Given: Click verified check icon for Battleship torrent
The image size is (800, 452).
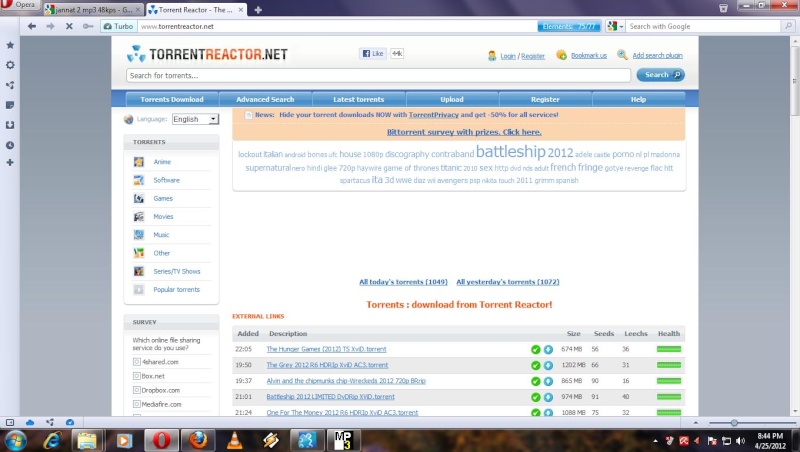Looking at the screenshot, I should (x=535, y=397).
